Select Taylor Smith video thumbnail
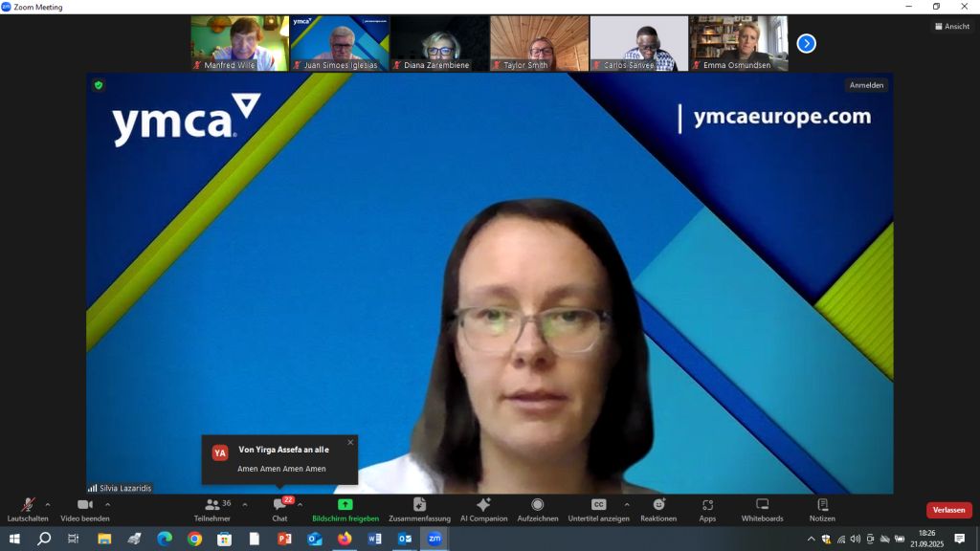Screen dimensions: 980x551 [x=540, y=43]
